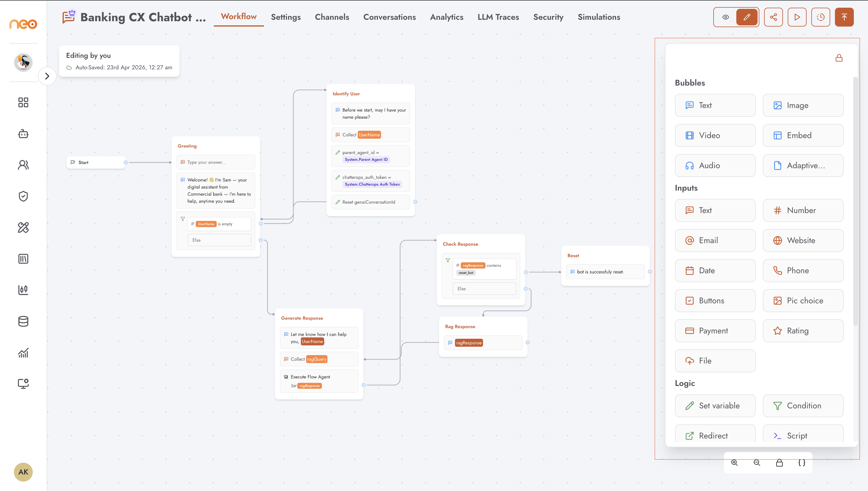Viewport: 868px width, 491px height.
Task: Toggle edit mode with pencil button
Action: coord(747,17)
